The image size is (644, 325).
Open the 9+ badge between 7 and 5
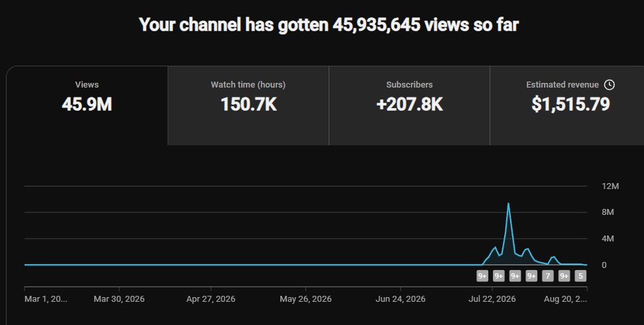tap(564, 276)
